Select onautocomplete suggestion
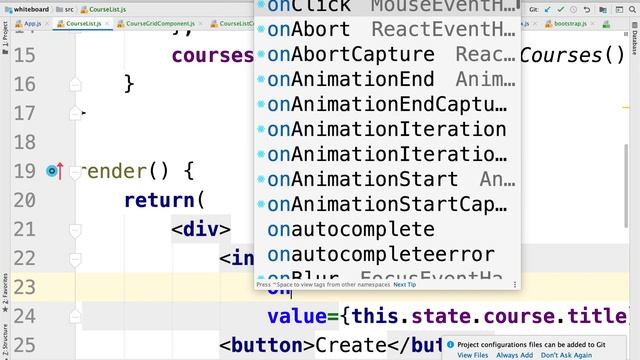Screen dimensions: 640x360 [387, 229]
